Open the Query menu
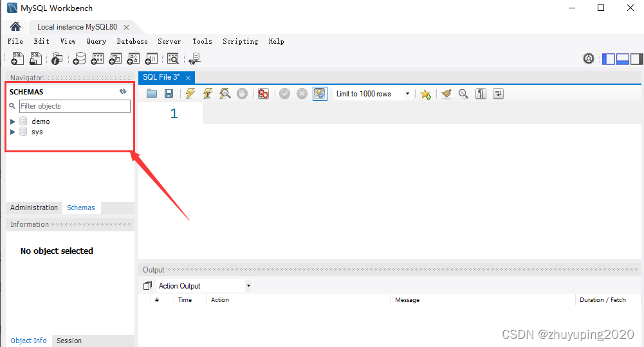644x347 pixels. 96,41
